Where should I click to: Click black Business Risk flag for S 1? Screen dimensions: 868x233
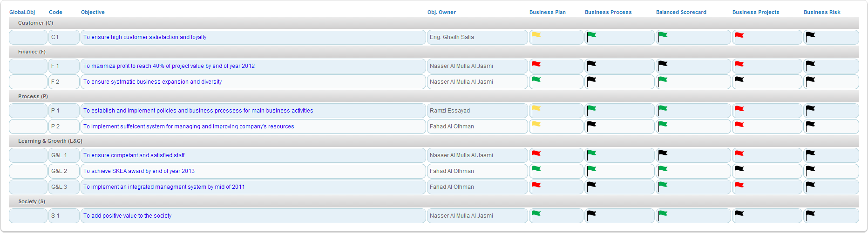(810, 214)
